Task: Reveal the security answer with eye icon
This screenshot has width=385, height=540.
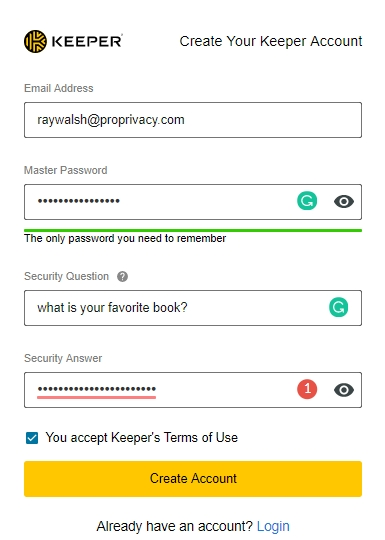Action: pyautogui.click(x=344, y=390)
